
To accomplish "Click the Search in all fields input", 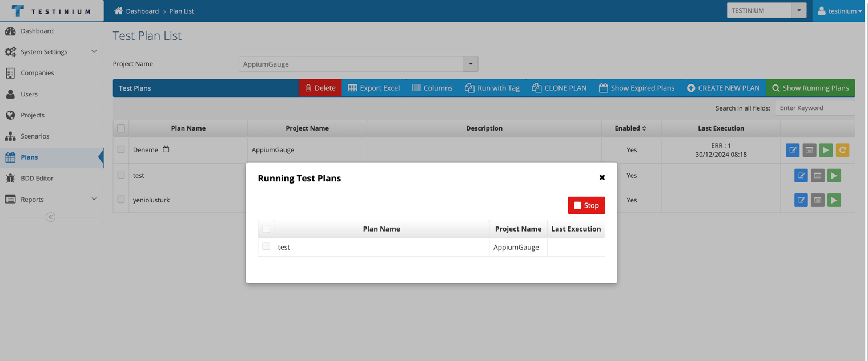I will pos(815,108).
